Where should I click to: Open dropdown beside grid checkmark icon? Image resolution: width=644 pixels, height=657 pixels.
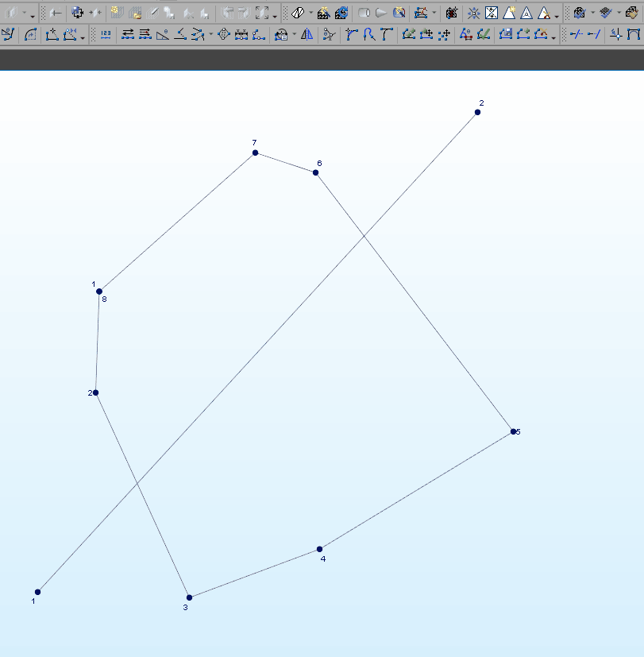619,13
